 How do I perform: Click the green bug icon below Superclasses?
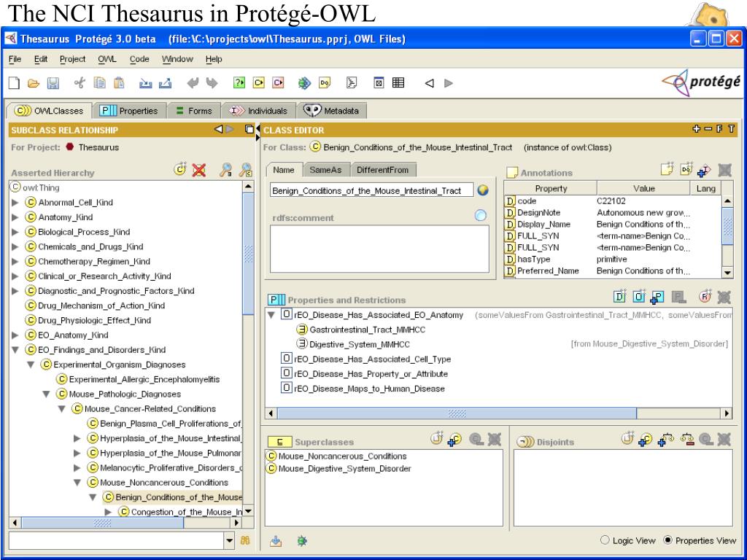[301, 540]
